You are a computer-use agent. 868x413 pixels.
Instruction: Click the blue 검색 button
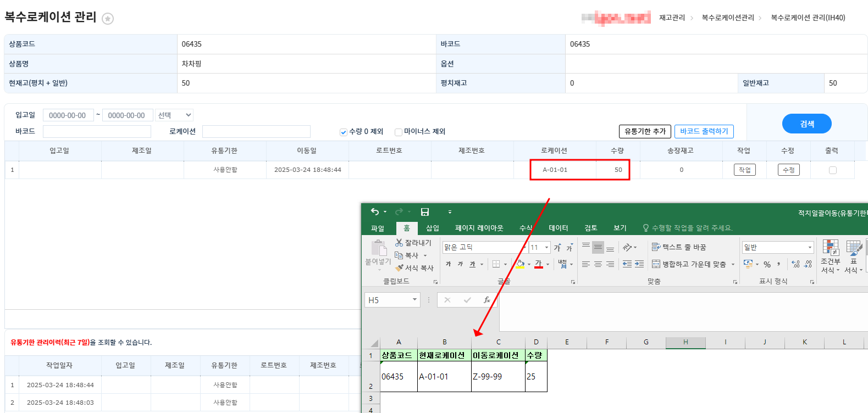pyautogui.click(x=806, y=124)
